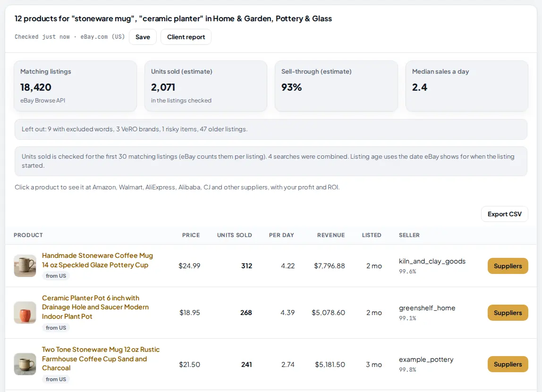Select the Median sales a day card
This screenshot has width=542, height=392.
[466, 86]
